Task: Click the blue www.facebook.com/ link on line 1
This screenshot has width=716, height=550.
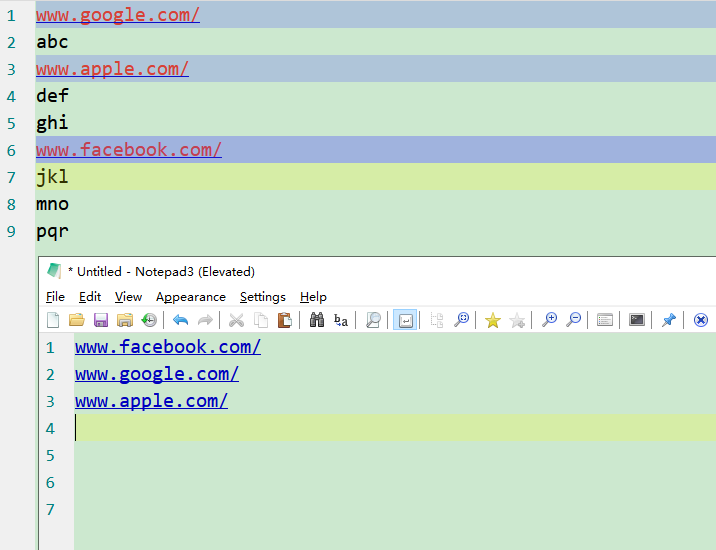Action: (168, 347)
